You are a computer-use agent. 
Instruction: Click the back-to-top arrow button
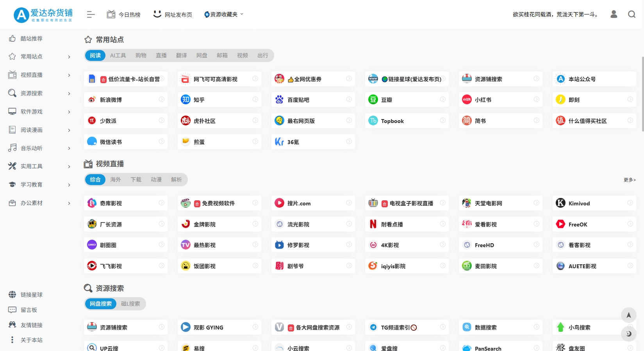628,315
